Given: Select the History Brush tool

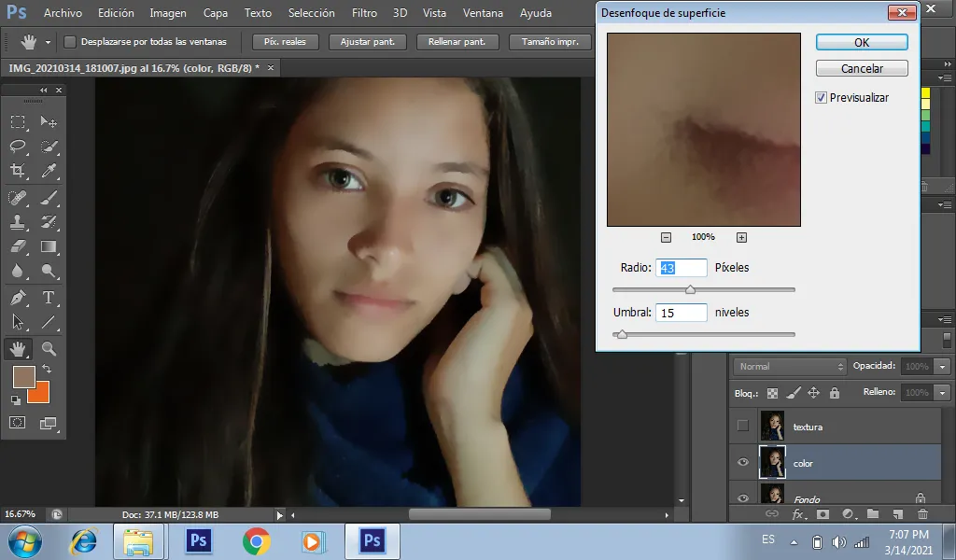Looking at the screenshot, I should [x=49, y=222].
